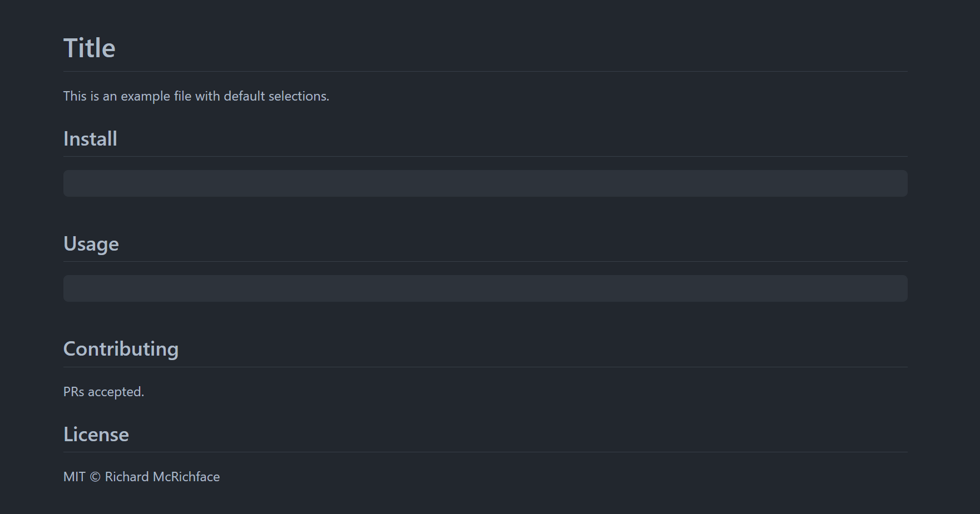Screen dimensions: 980x514
Task: Click the empty code block under Install
Action: tap(485, 183)
